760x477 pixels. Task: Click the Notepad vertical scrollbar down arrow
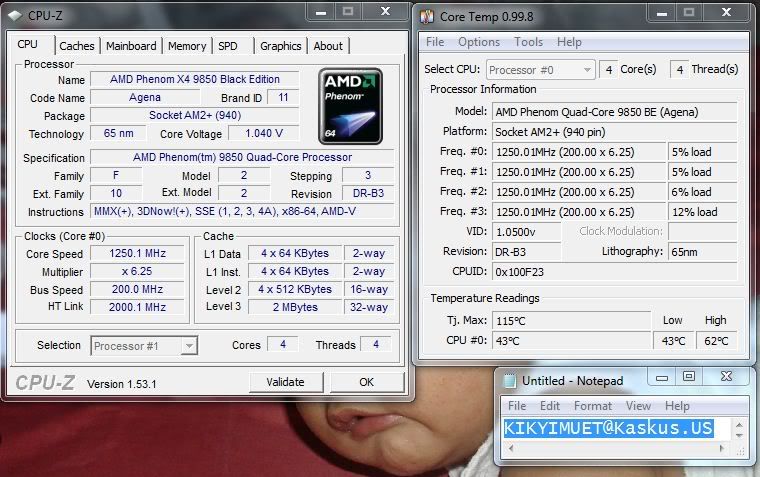coord(739,435)
